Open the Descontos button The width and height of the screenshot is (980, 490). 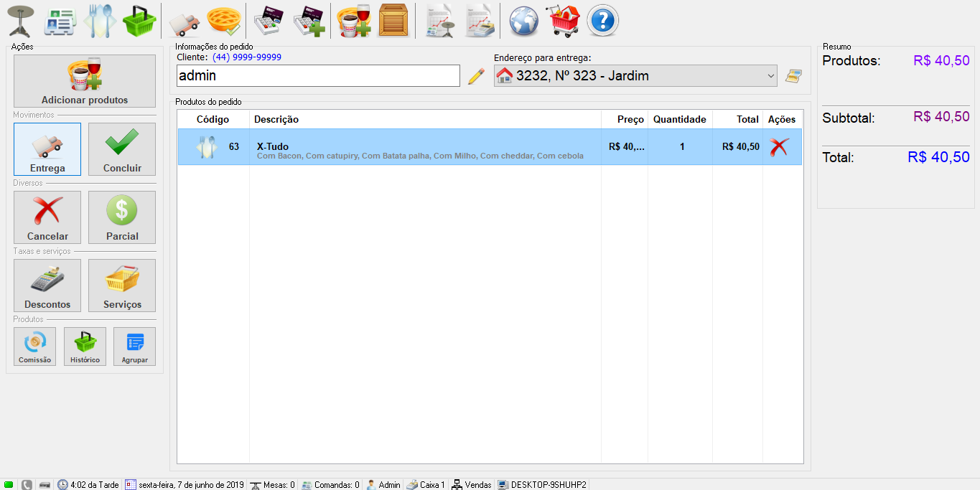[x=47, y=286]
